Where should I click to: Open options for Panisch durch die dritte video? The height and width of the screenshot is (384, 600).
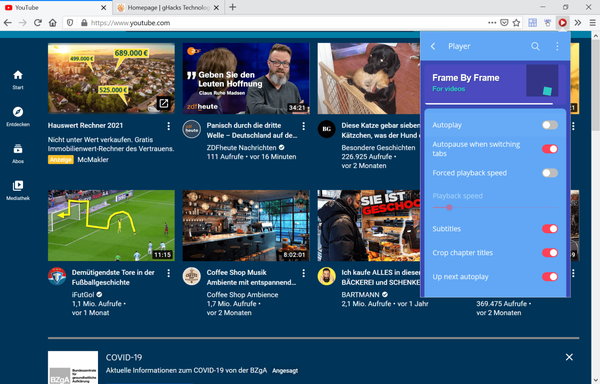click(x=303, y=126)
